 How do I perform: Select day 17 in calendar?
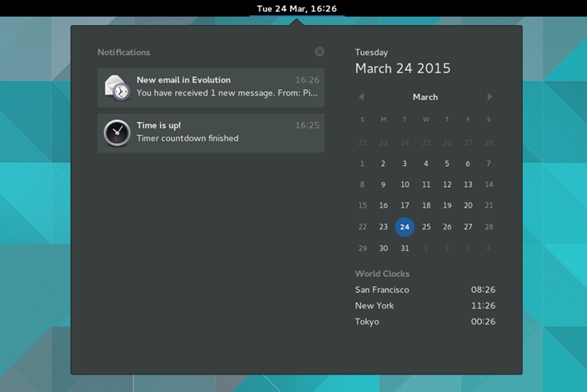(x=404, y=205)
